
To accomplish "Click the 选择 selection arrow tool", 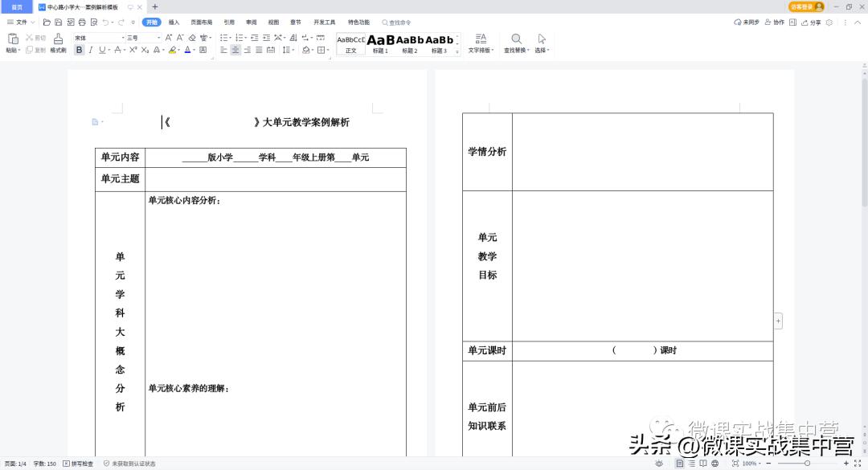I will pyautogui.click(x=542, y=44).
